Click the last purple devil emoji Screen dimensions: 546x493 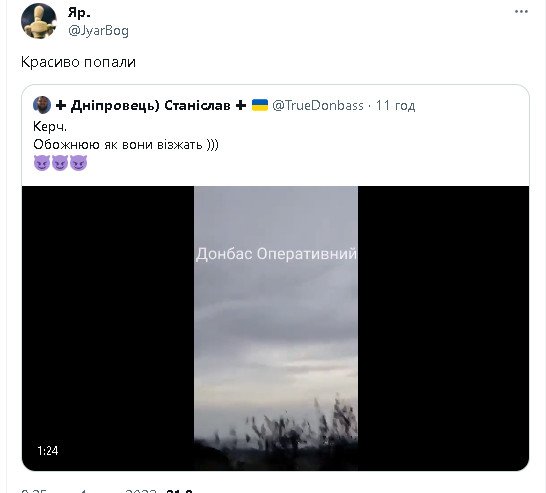78,163
